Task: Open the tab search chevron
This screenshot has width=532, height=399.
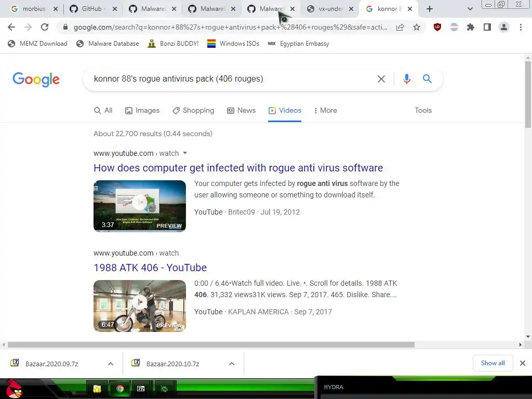Action: coord(470,9)
